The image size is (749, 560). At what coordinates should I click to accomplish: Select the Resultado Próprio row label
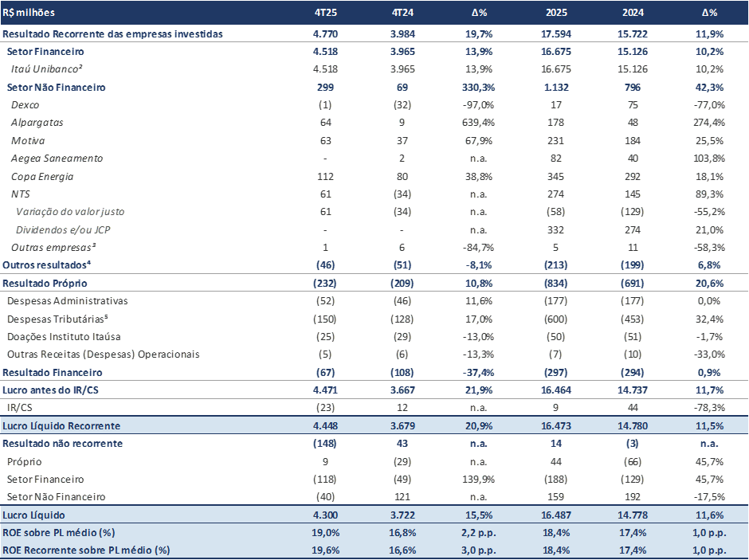click(45, 283)
